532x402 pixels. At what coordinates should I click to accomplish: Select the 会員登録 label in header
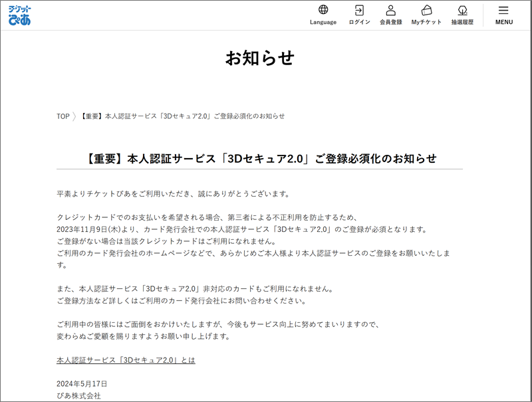pyautogui.click(x=391, y=22)
